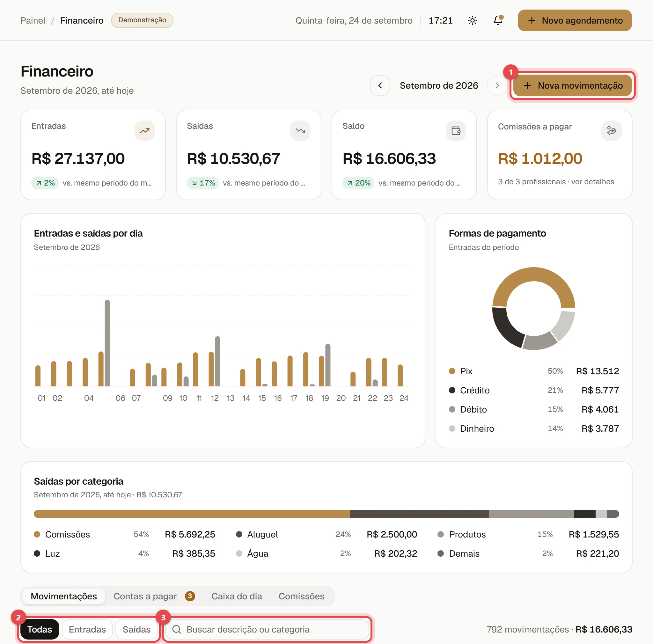Open the Painel breadcrumb link
This screenshot has width=653, height=644.
pyautogui.click(x=33, y=21)
